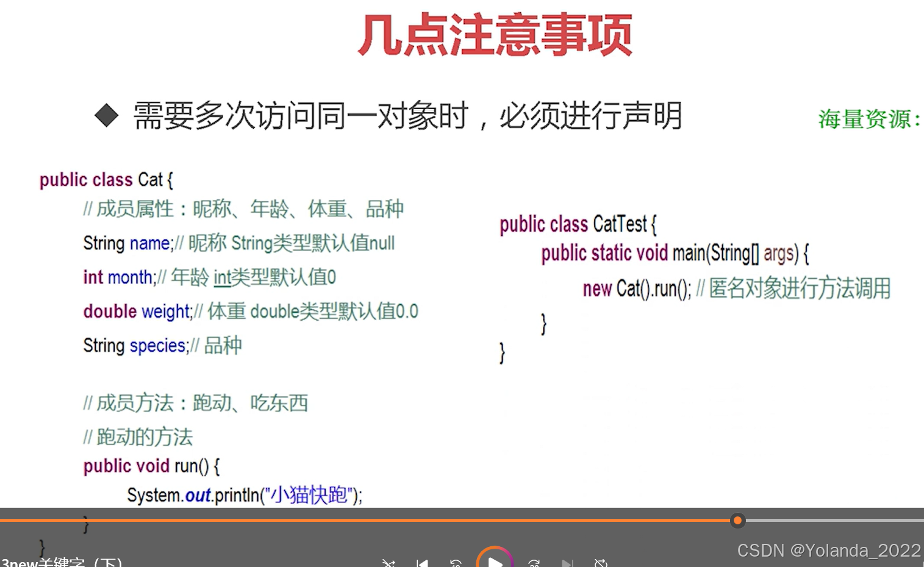
Task: Click the line "String name;"
Action: coord(129,243)
